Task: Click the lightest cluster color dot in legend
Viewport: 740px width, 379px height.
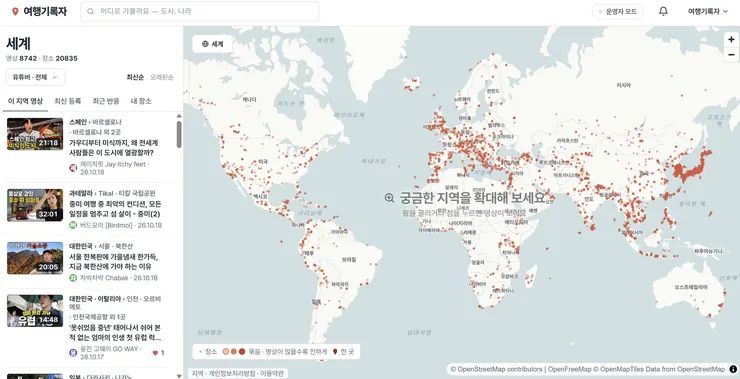Action: (226, 352)
